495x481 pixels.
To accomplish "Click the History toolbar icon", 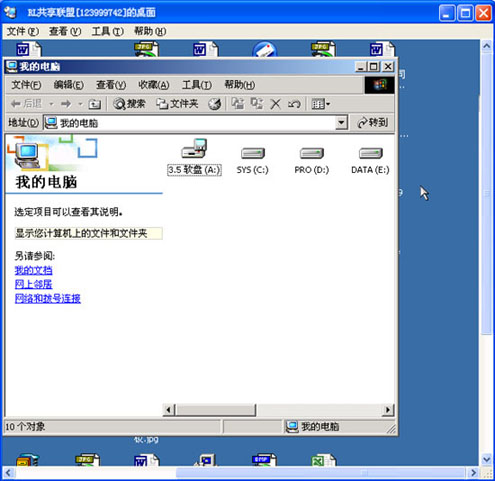I will pos(214,104).
